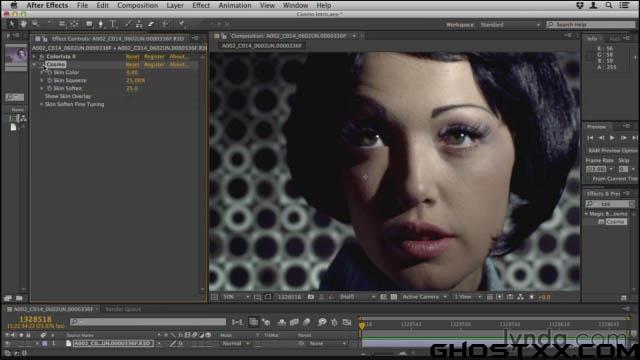Click the timeline current-time indicator marker
The image size is (640, 360).
point(362,325)
